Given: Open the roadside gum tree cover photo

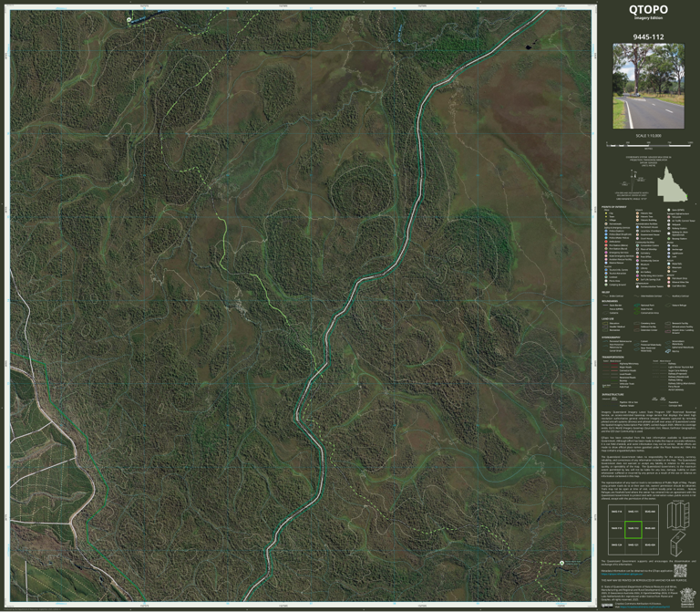Looking at the screenshot, I should tap(648, 86).
